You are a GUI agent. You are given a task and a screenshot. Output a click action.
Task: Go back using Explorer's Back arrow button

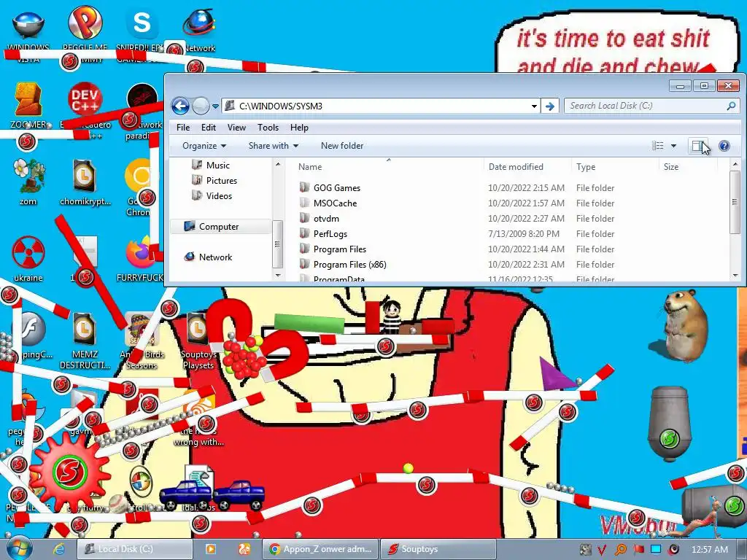[x=181, y=106]
